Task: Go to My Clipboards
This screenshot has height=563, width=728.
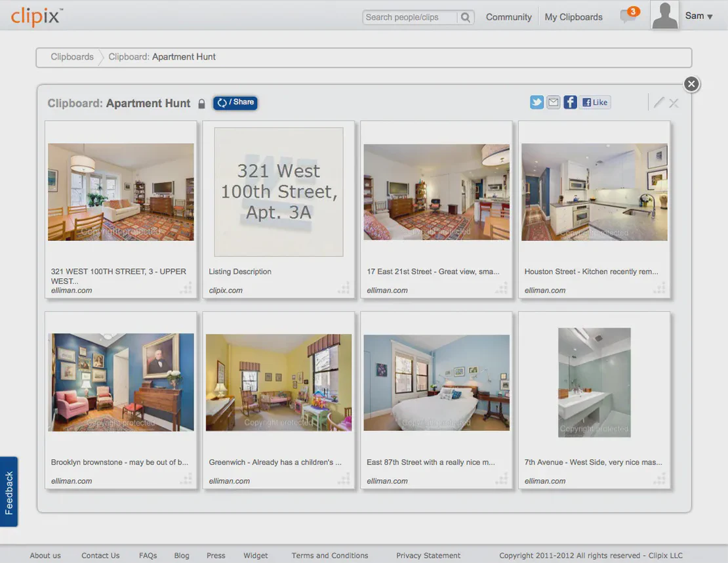Action: (x=573, y=17)
